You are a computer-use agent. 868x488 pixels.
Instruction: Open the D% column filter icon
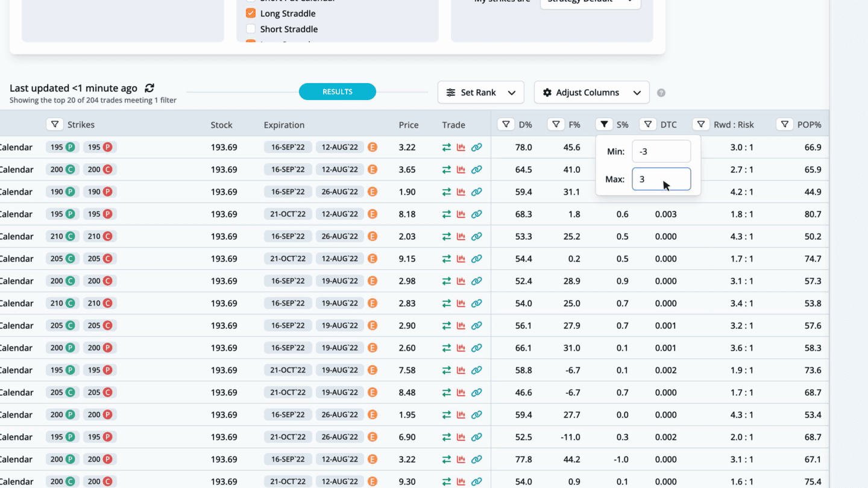506,124
